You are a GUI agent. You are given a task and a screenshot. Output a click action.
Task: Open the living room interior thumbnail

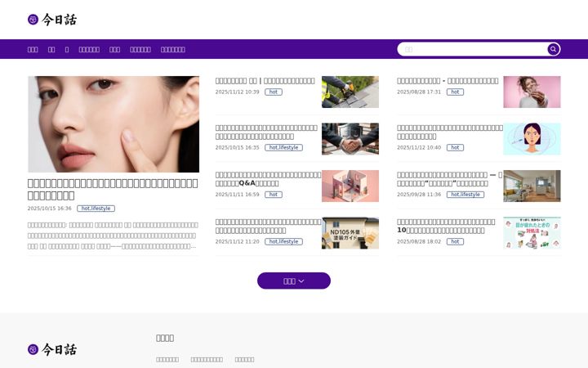(x=532, y=186)
